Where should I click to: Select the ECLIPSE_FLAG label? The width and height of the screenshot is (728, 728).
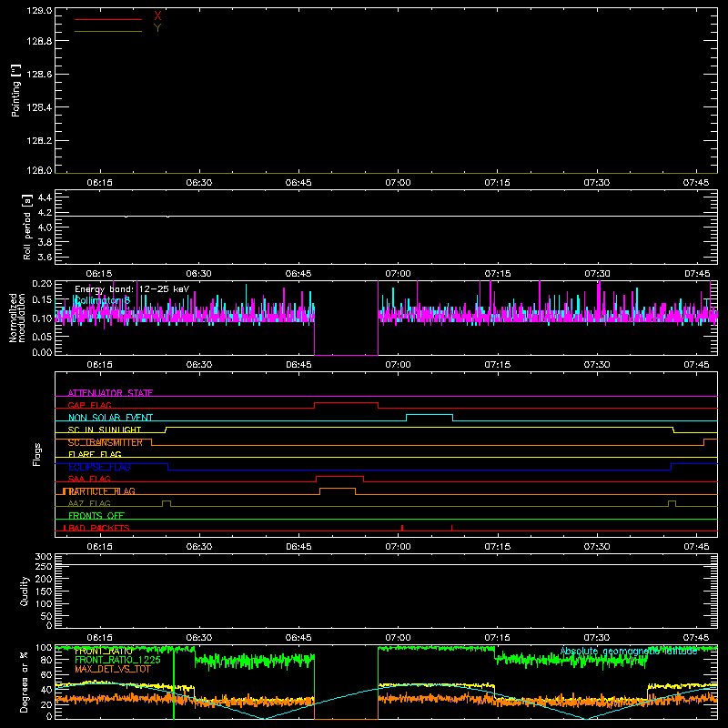click(99, 467)
